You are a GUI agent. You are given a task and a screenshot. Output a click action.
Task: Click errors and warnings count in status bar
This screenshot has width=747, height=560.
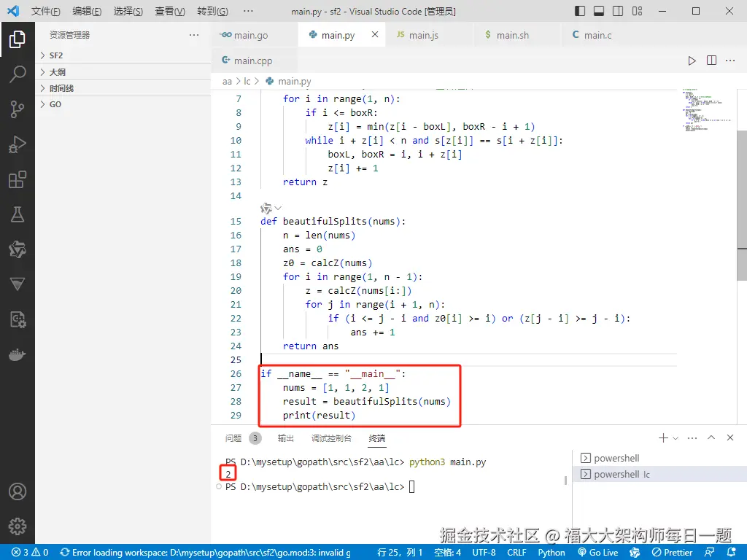(x=30, y=552)
